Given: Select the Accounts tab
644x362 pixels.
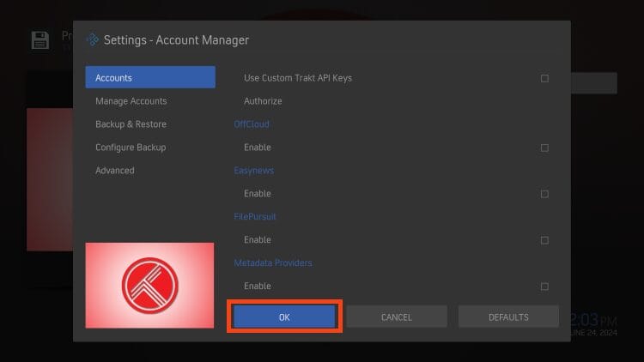Looking at the screenshot, I should 150,77.
